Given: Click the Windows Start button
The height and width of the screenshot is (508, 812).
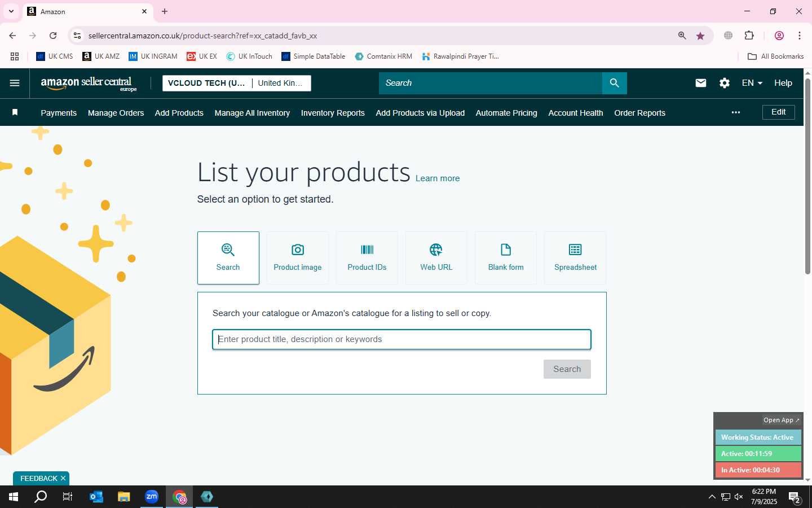Looking at the screenshot, I should coord(14,497).
